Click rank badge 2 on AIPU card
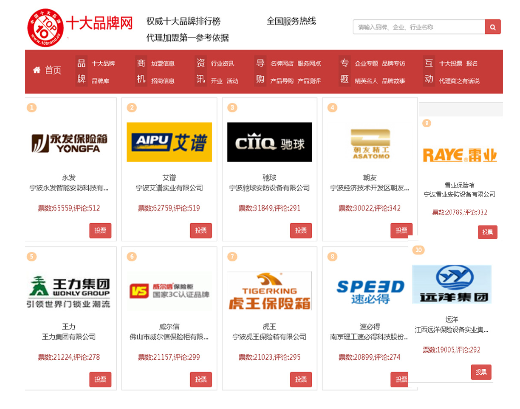This screenshot has height=409, width=520. (132, 108)
